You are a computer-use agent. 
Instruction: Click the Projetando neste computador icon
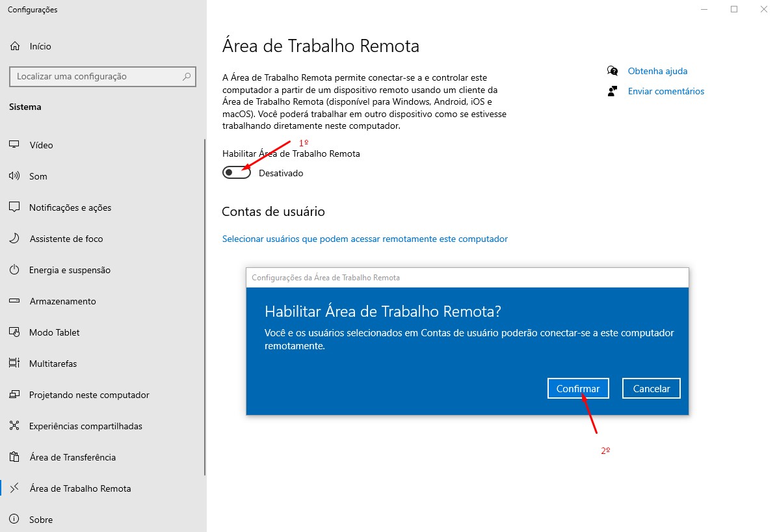click(14, 395)
